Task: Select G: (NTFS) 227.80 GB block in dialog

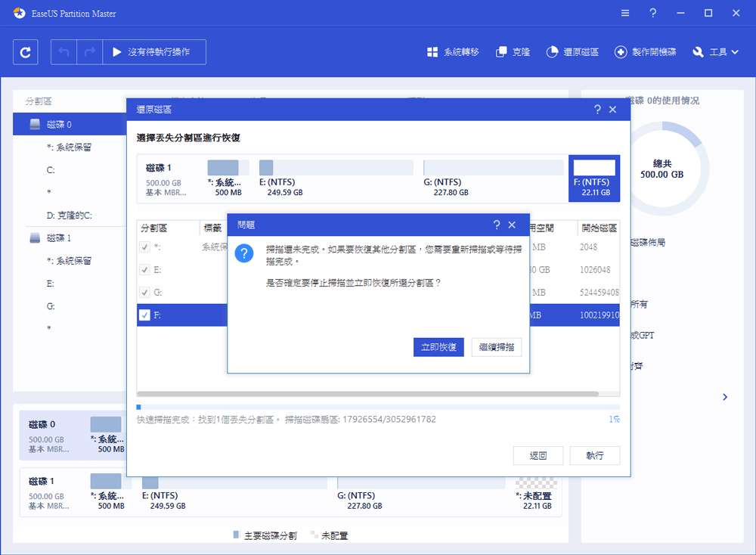Action: [493, 178]
